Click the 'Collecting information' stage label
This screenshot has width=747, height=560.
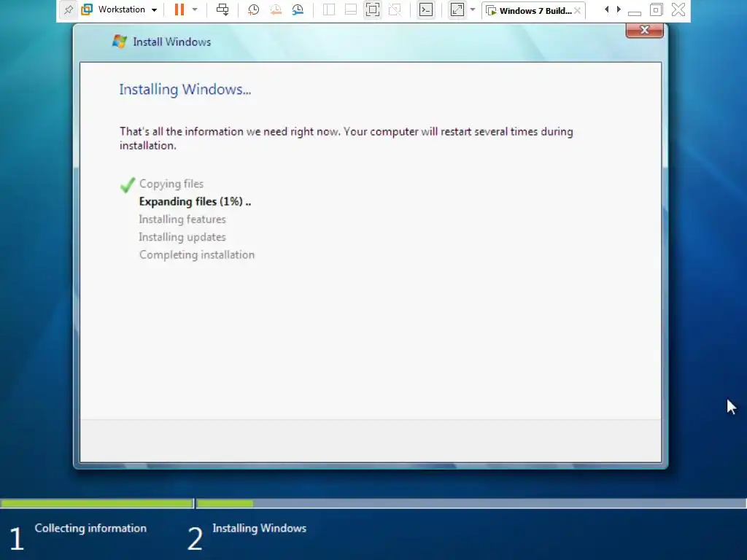pyautogui.click(x=90, y=528)
